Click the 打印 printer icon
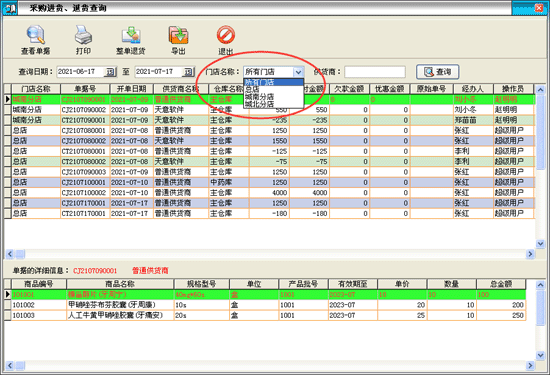The height and width of the screenshot is (375, 550). point(83,35)
